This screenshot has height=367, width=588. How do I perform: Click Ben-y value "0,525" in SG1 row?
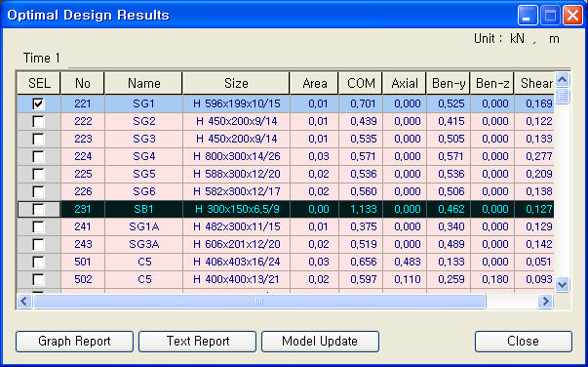click(449, 103)
